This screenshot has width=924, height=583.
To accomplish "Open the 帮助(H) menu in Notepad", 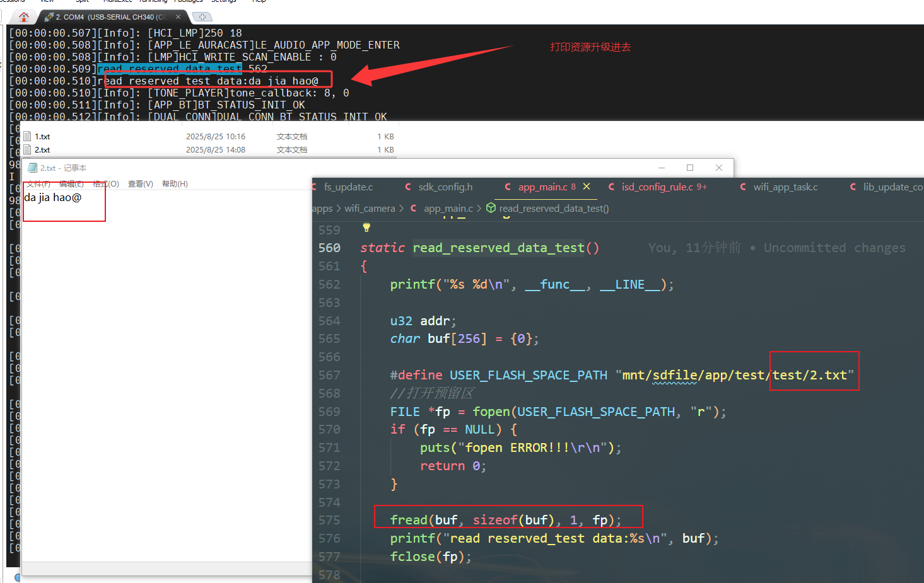I will (175, 184).
